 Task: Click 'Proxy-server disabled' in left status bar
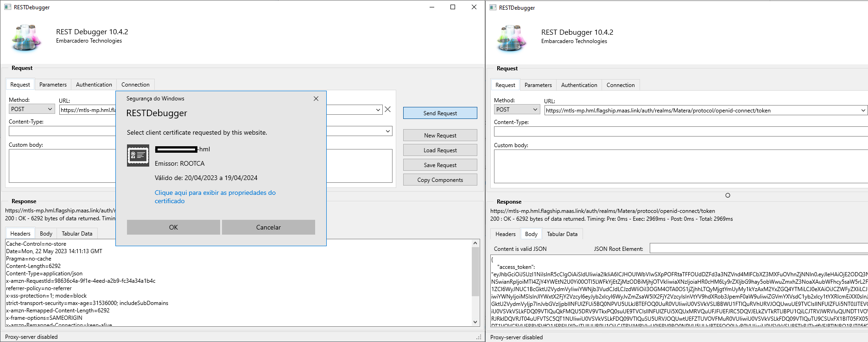coord(31,337)
